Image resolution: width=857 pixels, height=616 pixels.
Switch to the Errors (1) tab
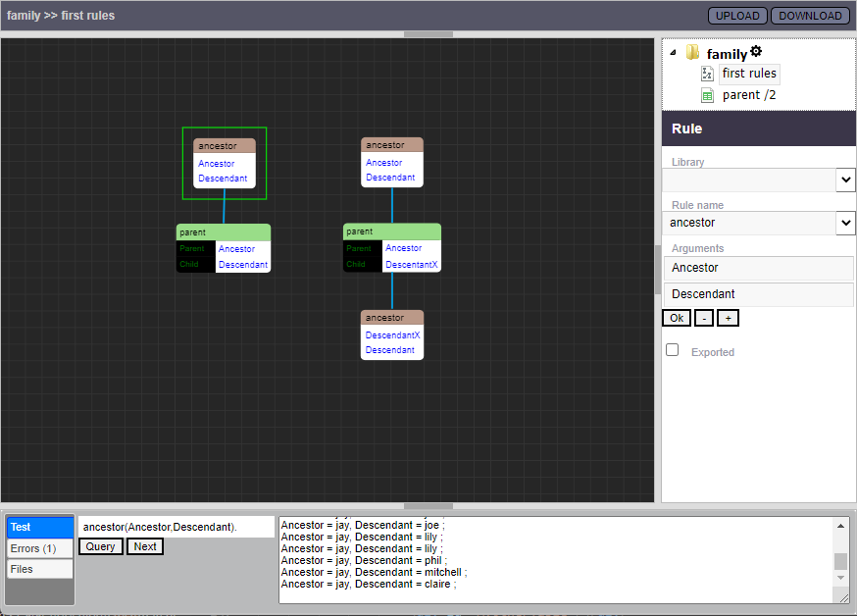[39, 548]
